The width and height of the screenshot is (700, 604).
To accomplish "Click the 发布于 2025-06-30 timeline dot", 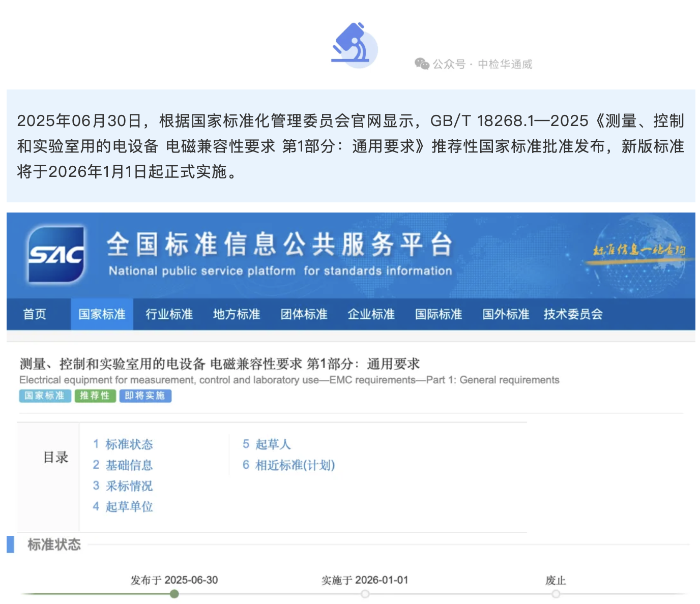I will [174, 594].
